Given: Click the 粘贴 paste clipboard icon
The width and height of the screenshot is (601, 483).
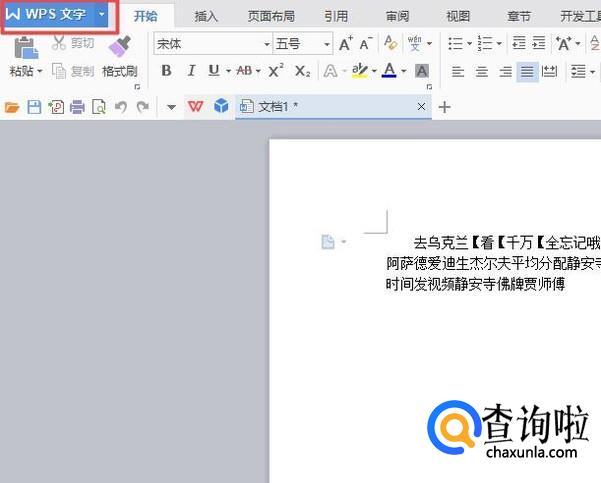Looking at the screenshot, I should point(25,48).
